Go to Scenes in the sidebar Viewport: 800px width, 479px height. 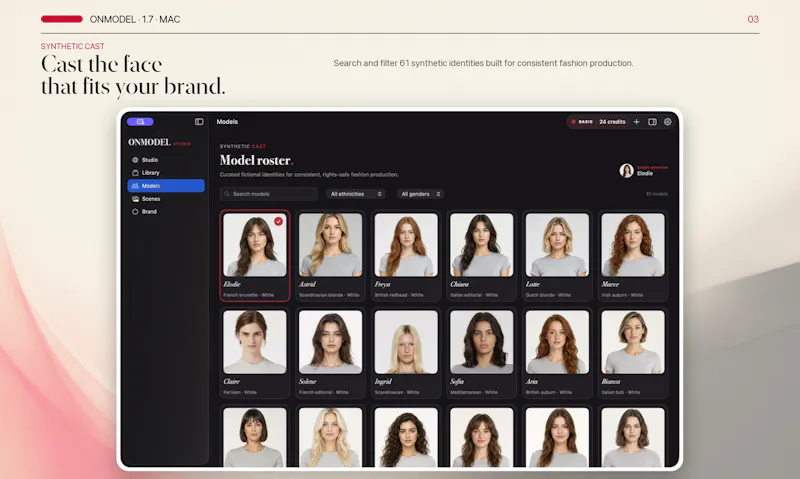[166, 199]
